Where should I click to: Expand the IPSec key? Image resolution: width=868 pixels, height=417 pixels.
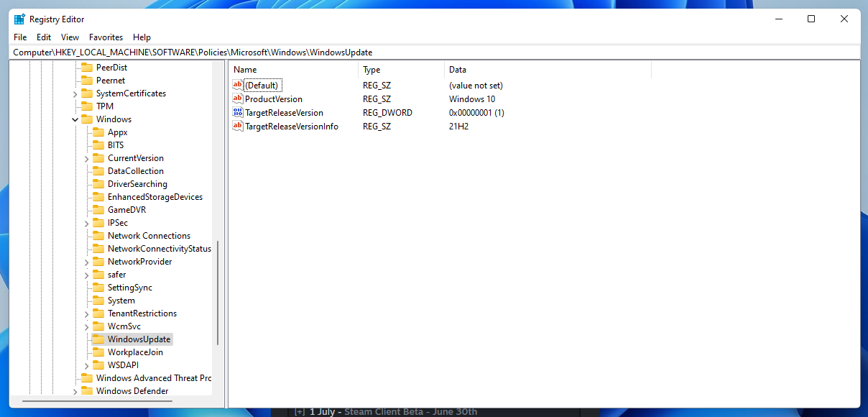click(87, 223)
